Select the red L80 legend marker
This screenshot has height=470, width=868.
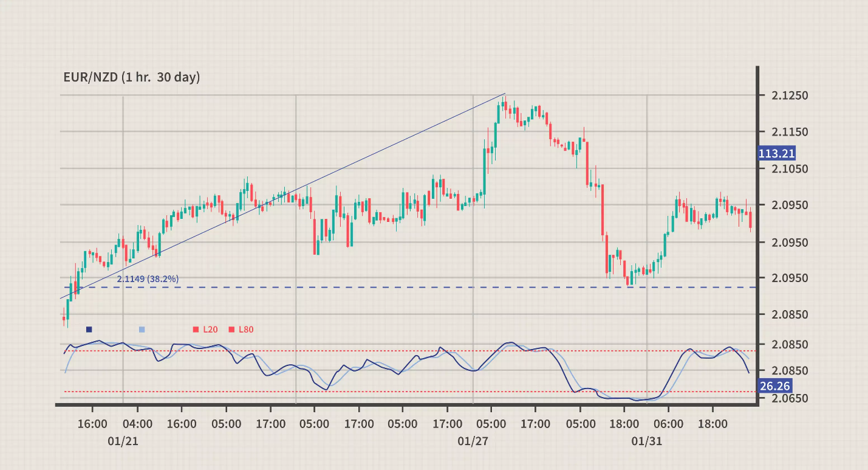point(231,330)
